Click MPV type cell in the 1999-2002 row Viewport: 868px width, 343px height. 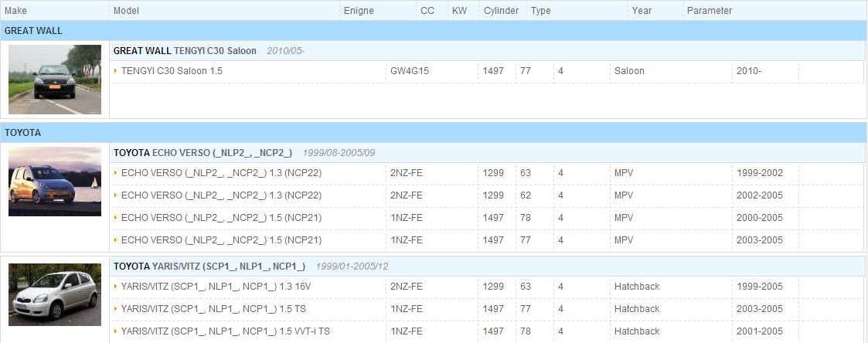pyautogui.click(x=624, y=173)
